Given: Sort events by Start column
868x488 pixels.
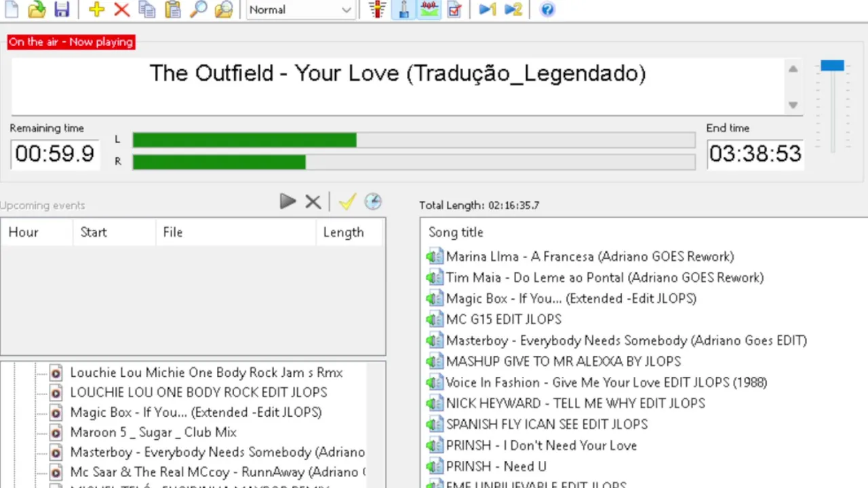Looking at the screenshot, I should 115,232.
